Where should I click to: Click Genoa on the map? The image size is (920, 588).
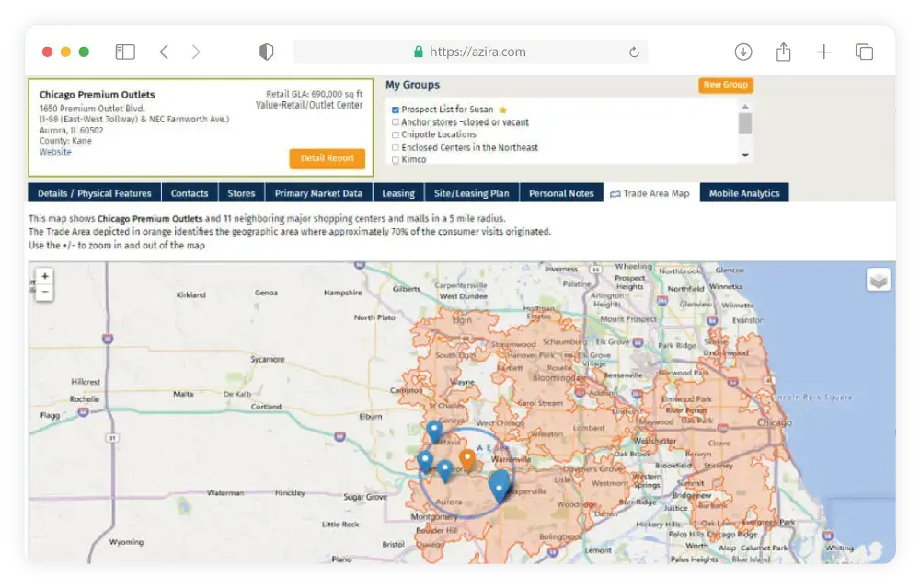pos(266,293)
